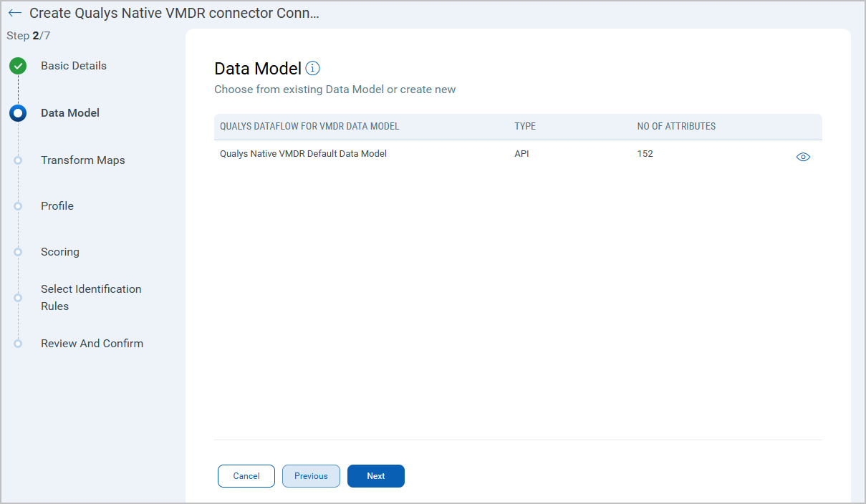Image resolution: width=866 pixels, height=504 pixels.
Task: Click the Type column header
Action: [525, 127]
